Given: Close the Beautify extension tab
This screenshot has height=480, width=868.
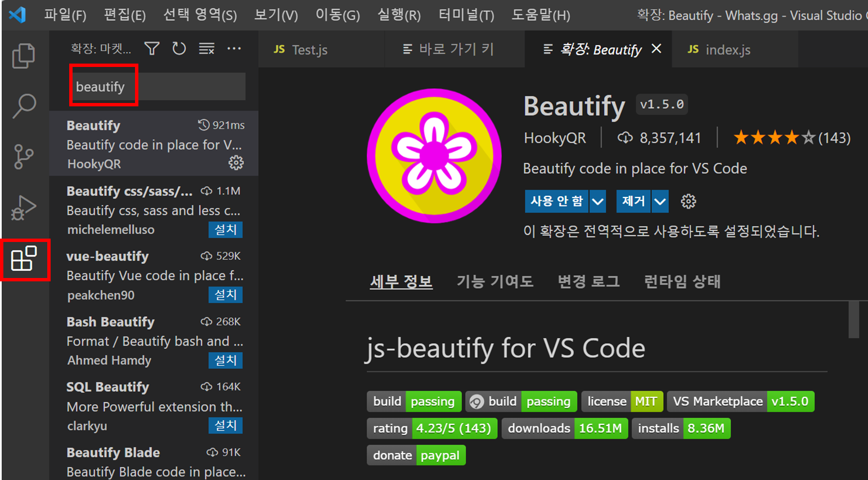Looking at the screenshot, I should 656,49.
